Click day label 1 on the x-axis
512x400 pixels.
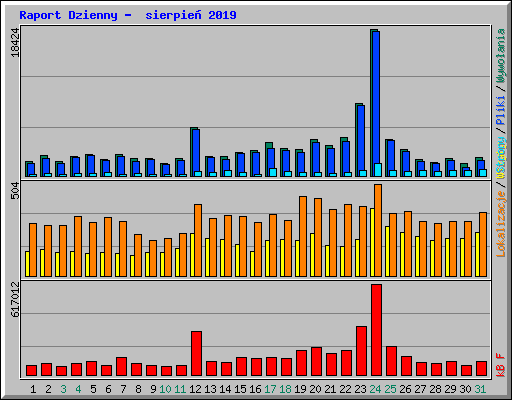pyautogui.click(x=33, y=389)
